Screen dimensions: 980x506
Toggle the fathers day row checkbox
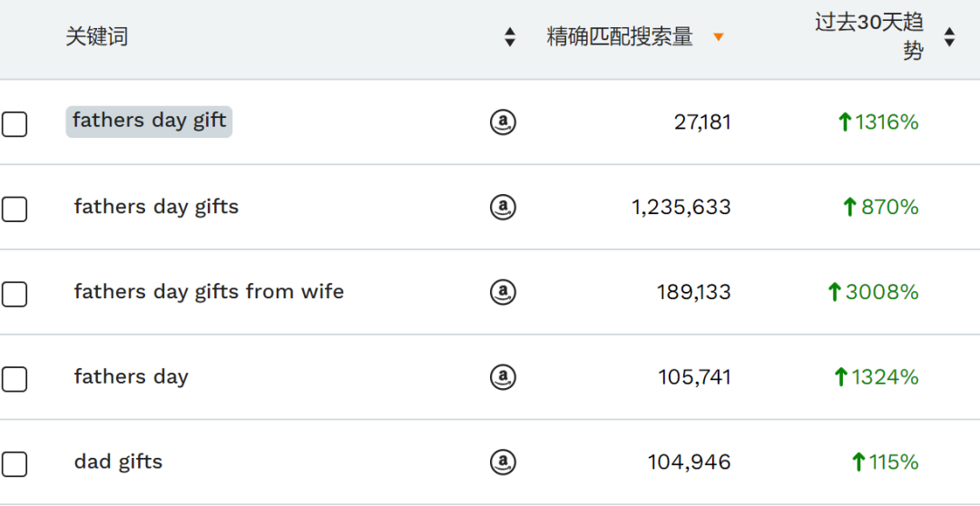click(15, 379)
